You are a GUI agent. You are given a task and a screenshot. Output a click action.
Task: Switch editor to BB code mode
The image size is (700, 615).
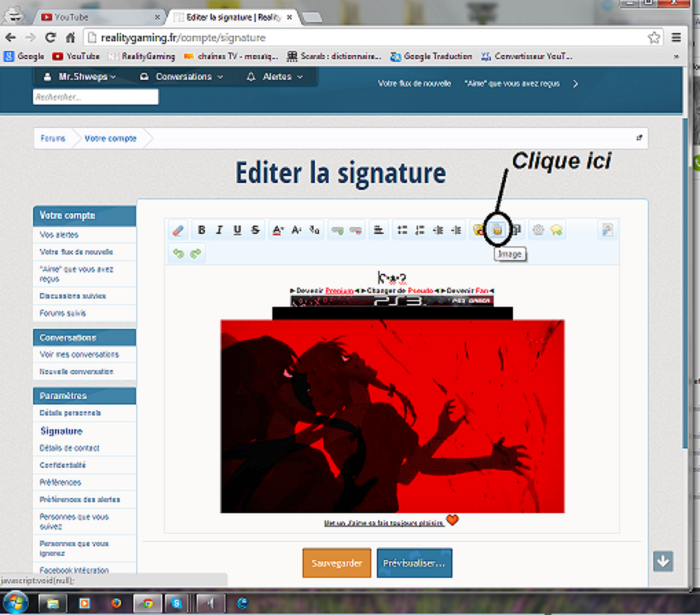click(607, 230)
